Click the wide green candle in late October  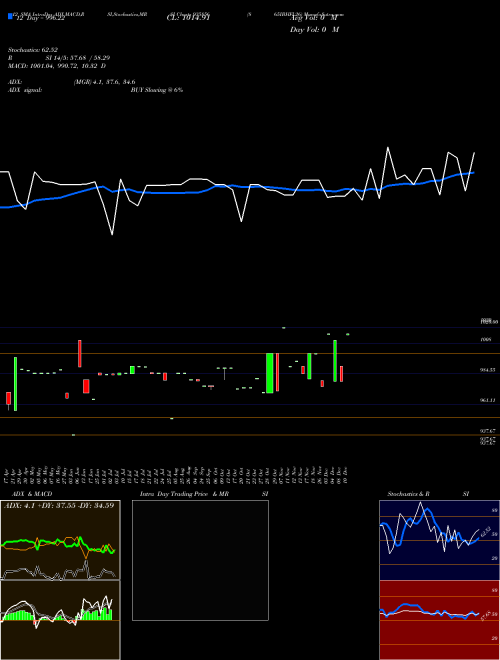270,373
